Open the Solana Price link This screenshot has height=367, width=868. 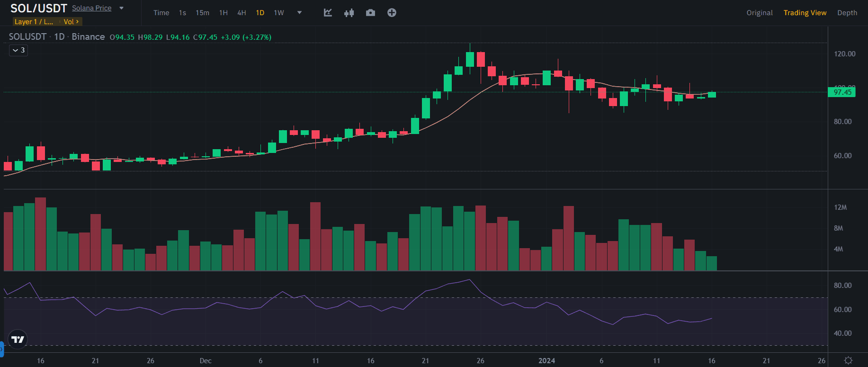(92, 8)
